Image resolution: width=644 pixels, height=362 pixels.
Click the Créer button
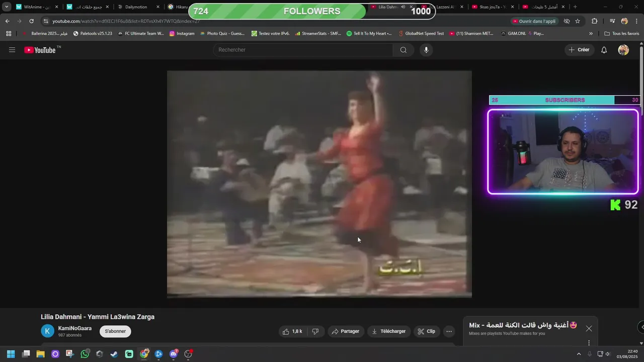point(579,50)
